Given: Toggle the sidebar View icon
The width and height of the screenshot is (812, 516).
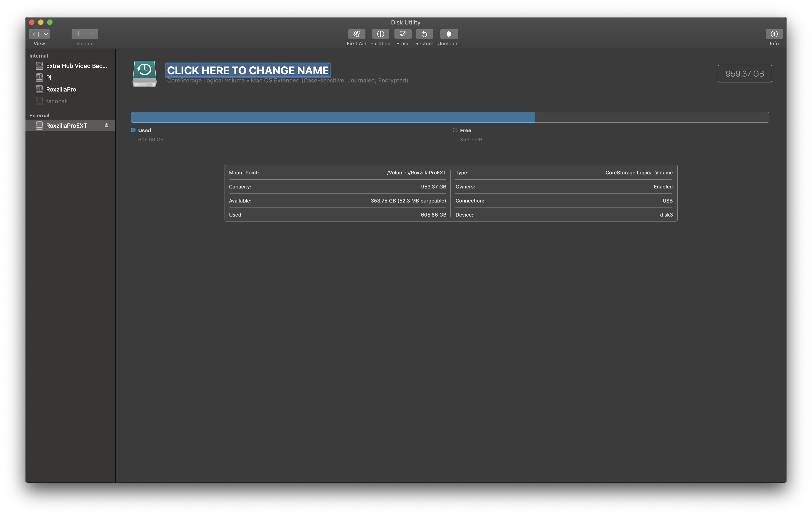Looking at the screenshot, I should coord(35,34).
